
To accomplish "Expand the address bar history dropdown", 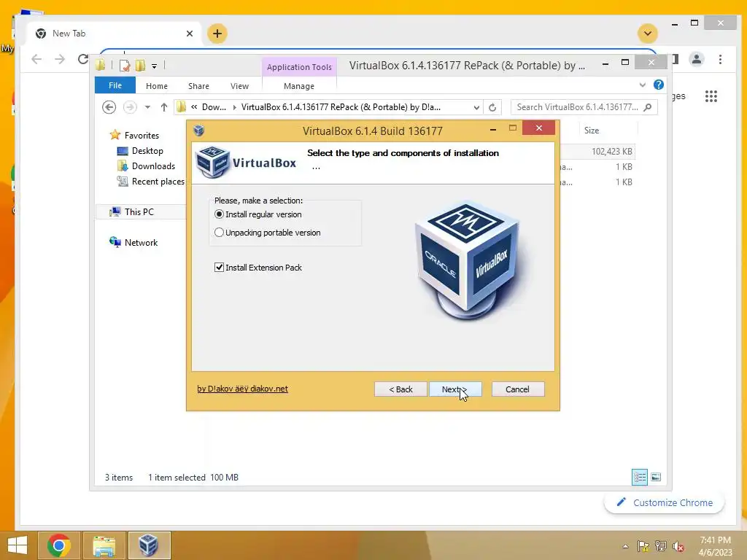I will pos(476,108).
